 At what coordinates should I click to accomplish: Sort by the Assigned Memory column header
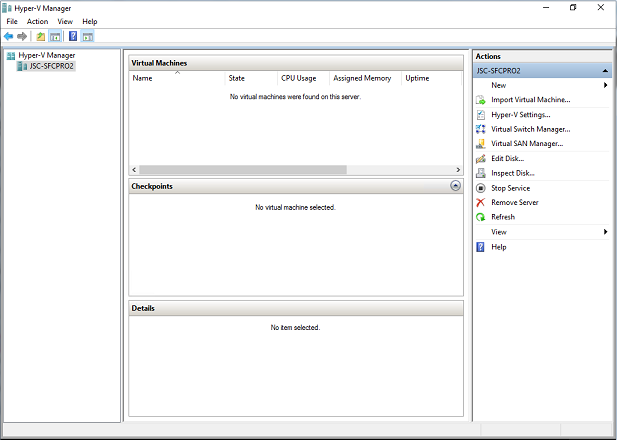click(365, 78)
